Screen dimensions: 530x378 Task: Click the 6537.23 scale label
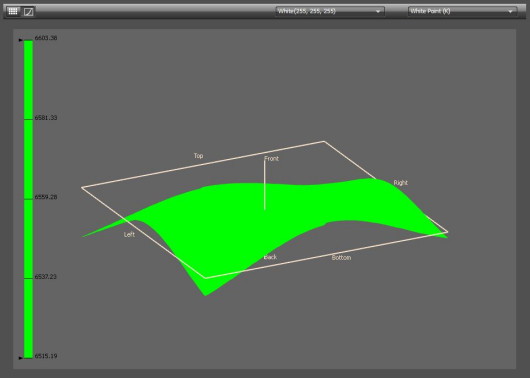point(46,277)
